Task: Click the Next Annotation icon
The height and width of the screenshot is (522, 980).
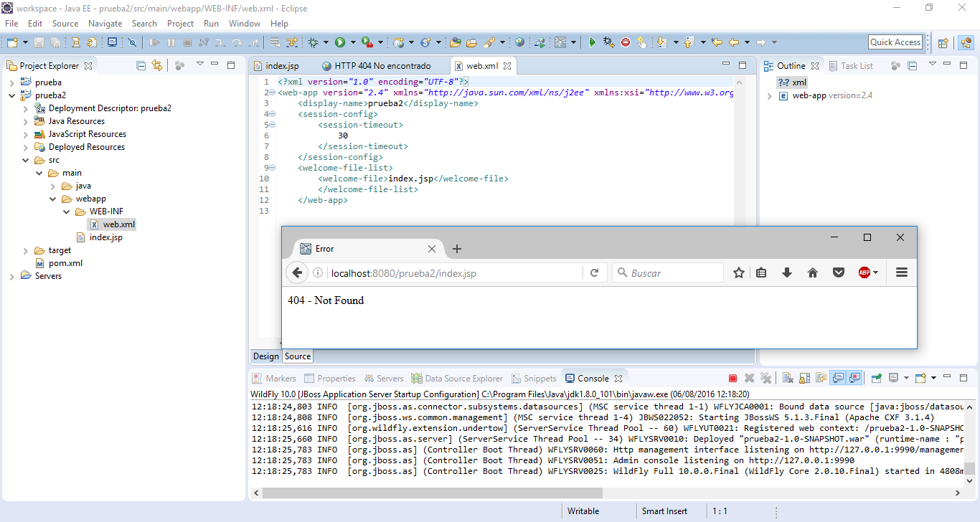Action: tap(661, 42)
